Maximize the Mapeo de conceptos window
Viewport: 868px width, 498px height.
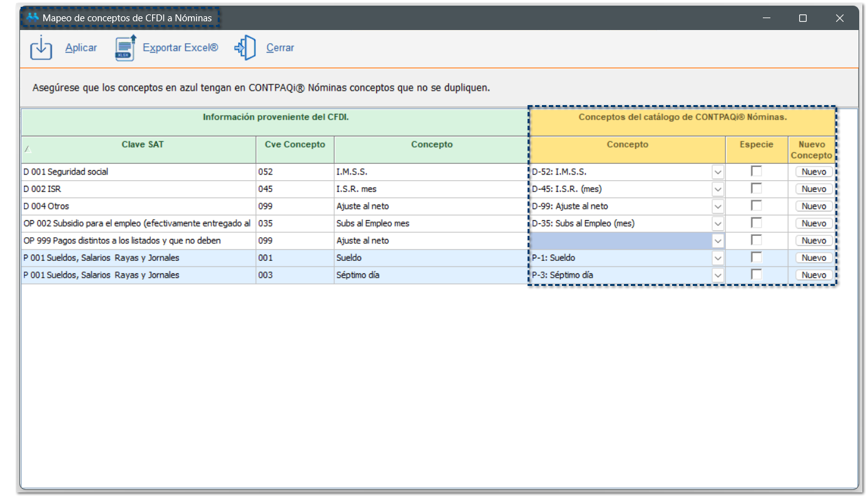click(x=803, y=18)
